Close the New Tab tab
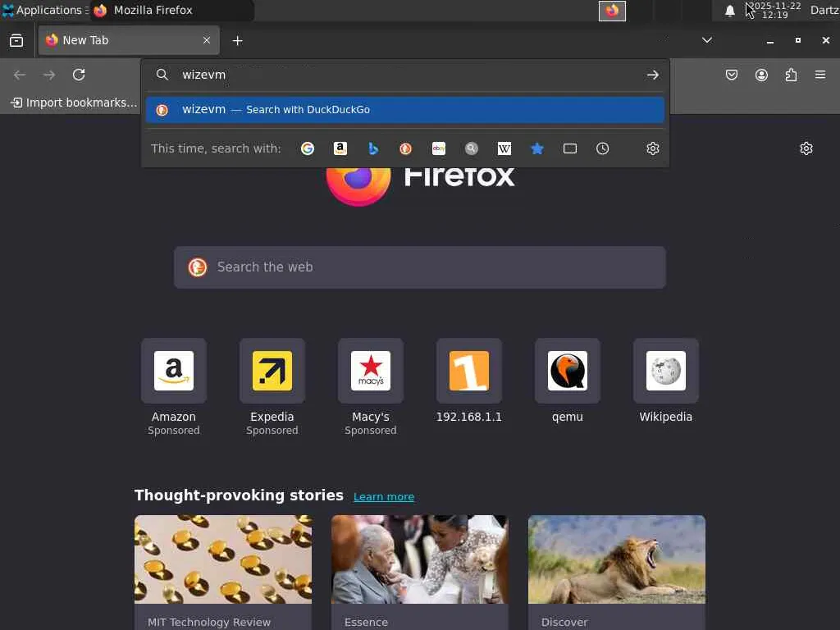The height and width of the screenshot is (630, 840). point(207,40)
